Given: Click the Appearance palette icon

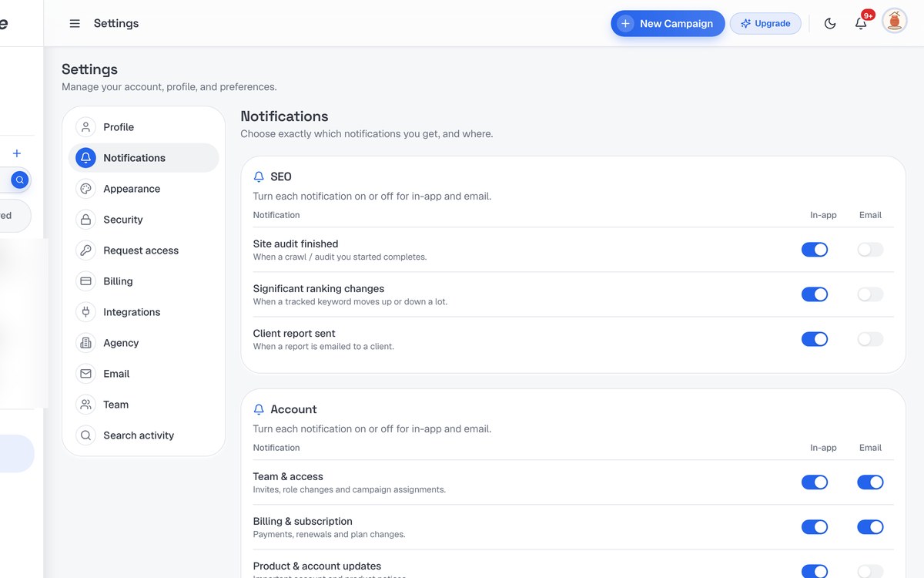Looking at the screenshot, I should click(85, 189).
